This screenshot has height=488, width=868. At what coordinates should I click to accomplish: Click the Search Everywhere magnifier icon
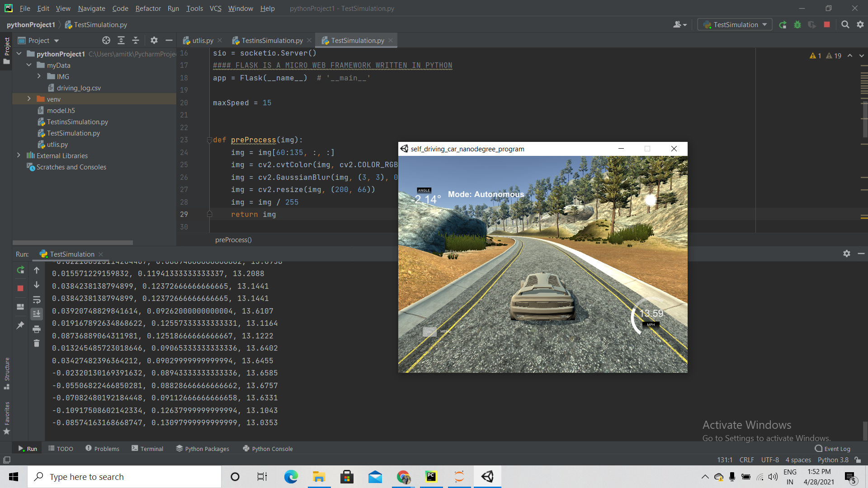tap(845, 25)
